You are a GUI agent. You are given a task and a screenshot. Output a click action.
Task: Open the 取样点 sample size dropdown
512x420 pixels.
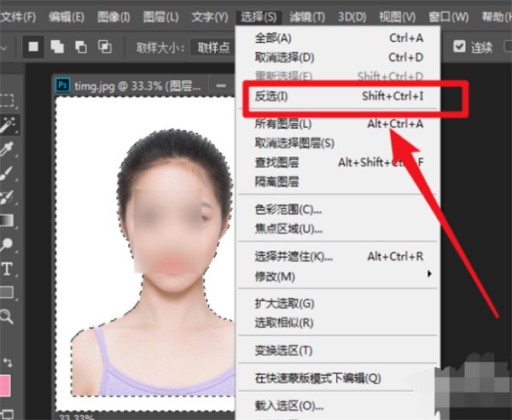point(212,47)
